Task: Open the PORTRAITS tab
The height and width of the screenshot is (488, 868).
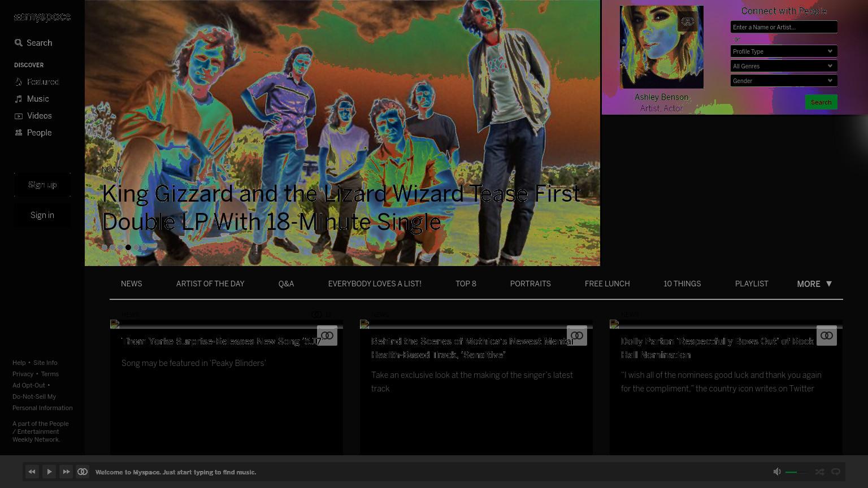Action: [x=530, y=284]
